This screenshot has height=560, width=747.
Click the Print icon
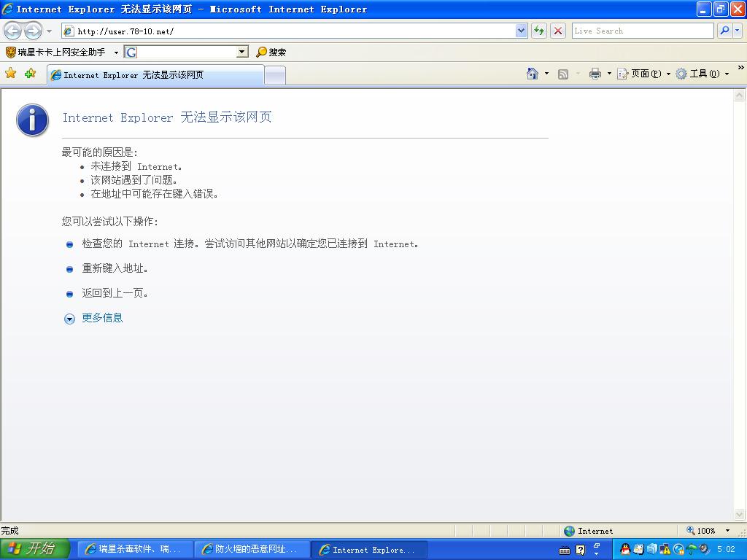pyautogui.click(x=595, y=74)
